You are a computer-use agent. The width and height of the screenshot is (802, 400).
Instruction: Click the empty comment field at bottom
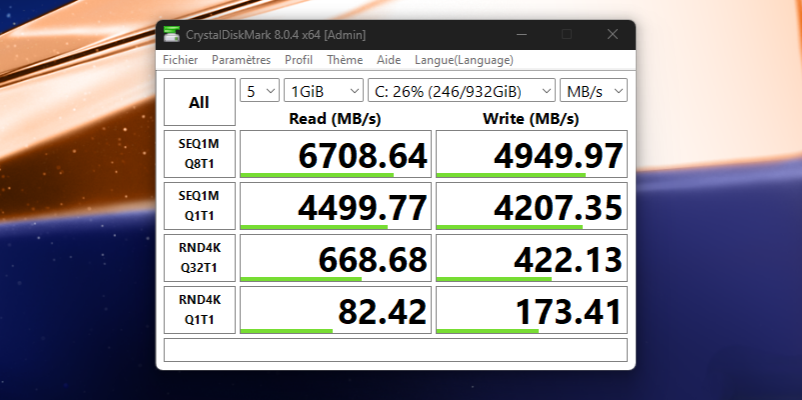(x=395, y=350)
